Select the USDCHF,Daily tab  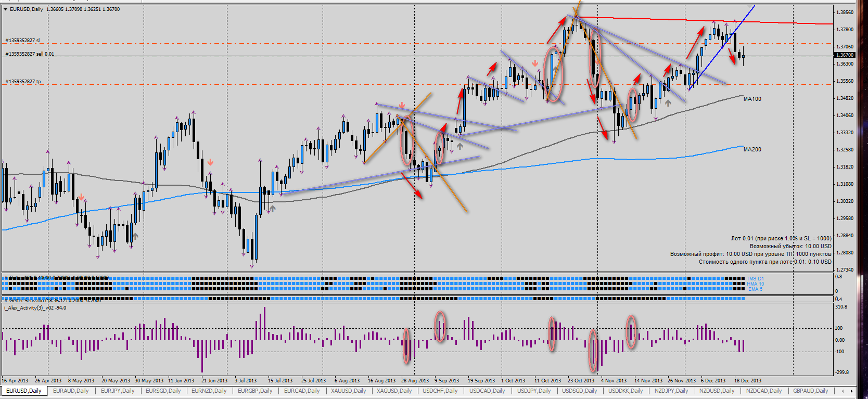point(440,391)
